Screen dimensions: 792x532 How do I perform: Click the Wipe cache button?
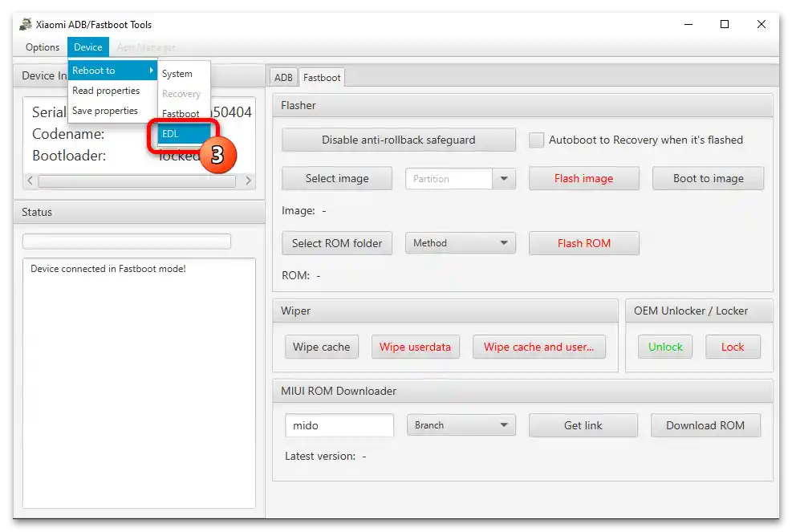point(321,347)
